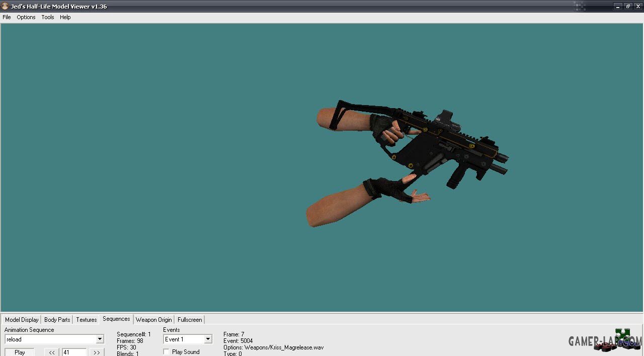Click 'FPS: 30' sequence info text
644x356 pixels.
click(x=126, y=347)
